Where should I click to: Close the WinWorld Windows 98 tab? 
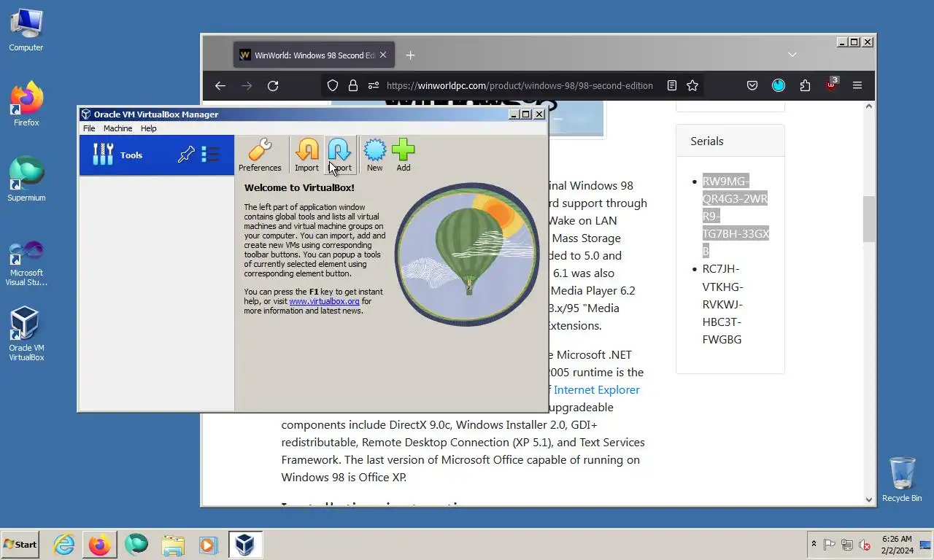coord(383,55)
